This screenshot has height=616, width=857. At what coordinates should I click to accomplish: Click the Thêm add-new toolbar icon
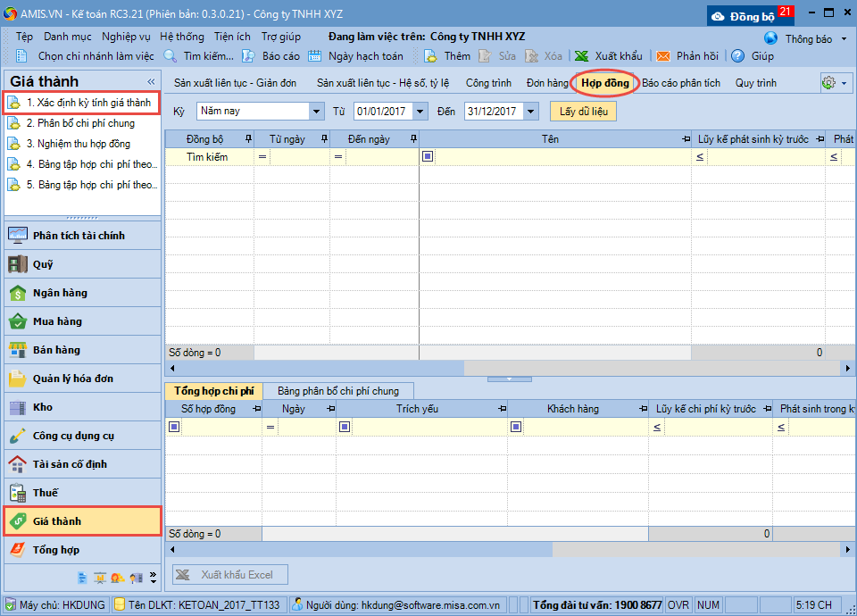(430, 56)
